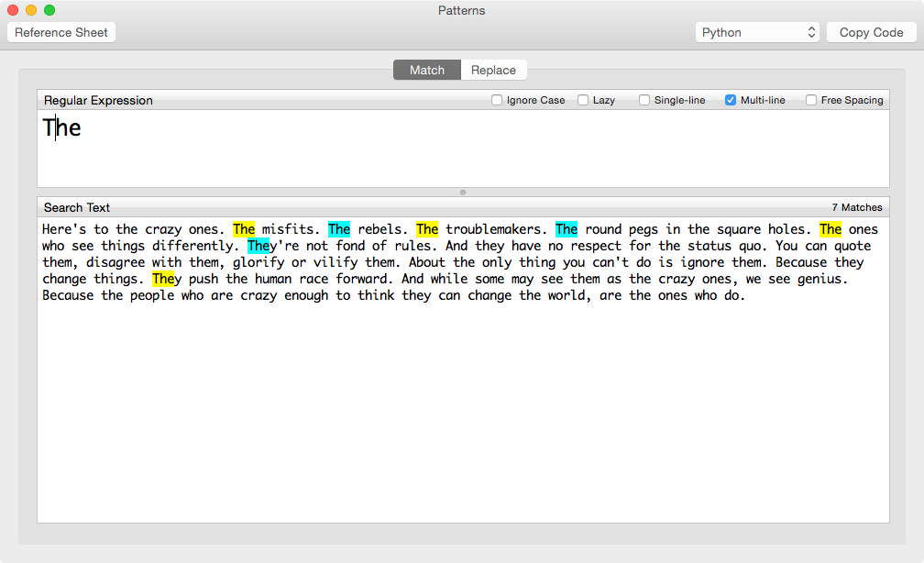Click the highlighted 'The' before rebels
Viewport: 924px width, 563px height.
pyautogui.click(x=339, y=229)
